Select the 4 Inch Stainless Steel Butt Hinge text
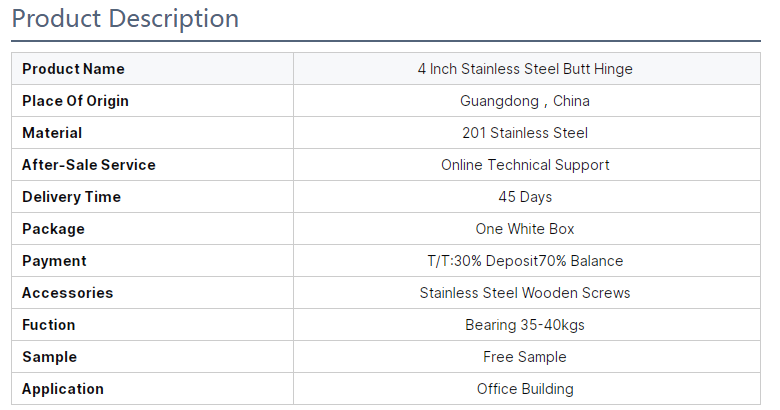 (525, 69)
